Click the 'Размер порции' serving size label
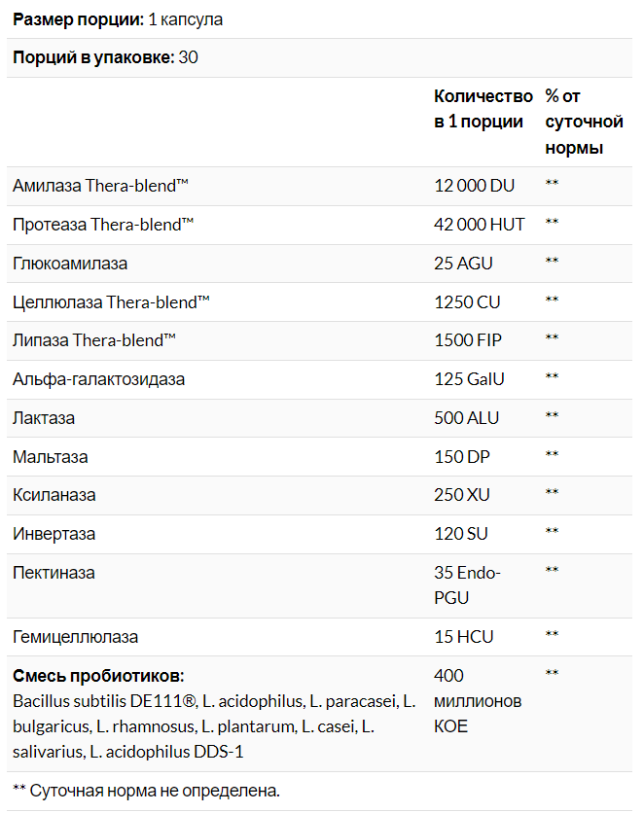Image resolution: width=644 pixels, height=813 pixels. click(78, 19)
